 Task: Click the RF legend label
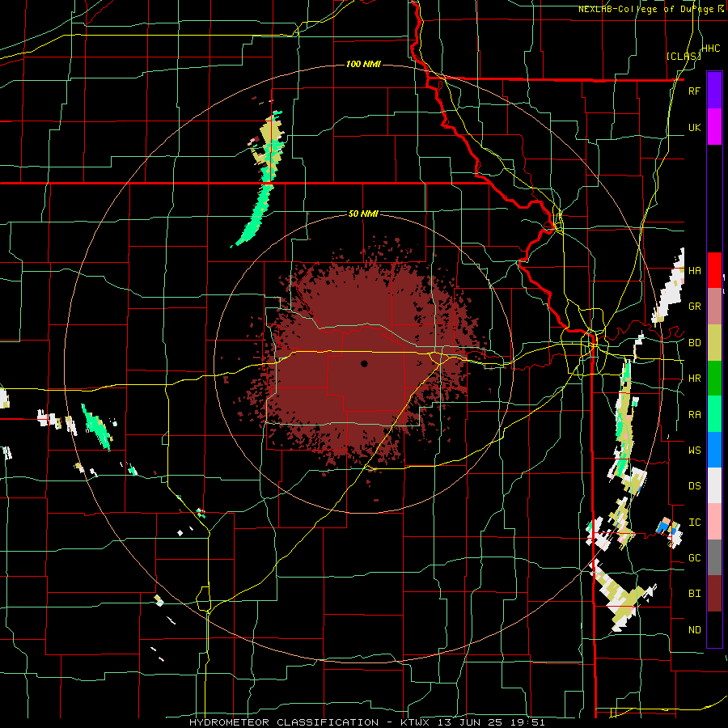click(694, 91)
